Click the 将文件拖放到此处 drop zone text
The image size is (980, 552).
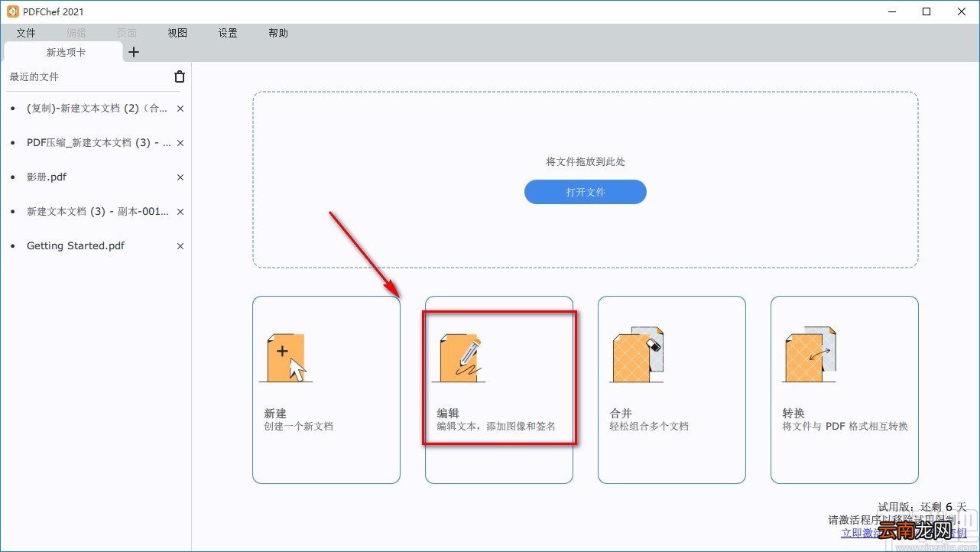pyautogui.click(x=586, y=162)
